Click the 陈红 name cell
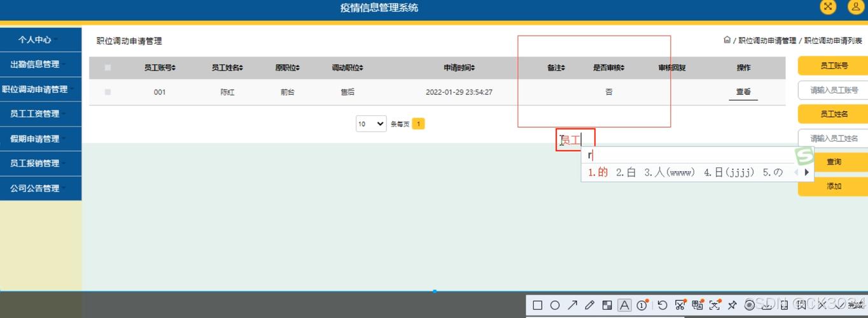This screenshot has width=868, height=318. [227, 92]
